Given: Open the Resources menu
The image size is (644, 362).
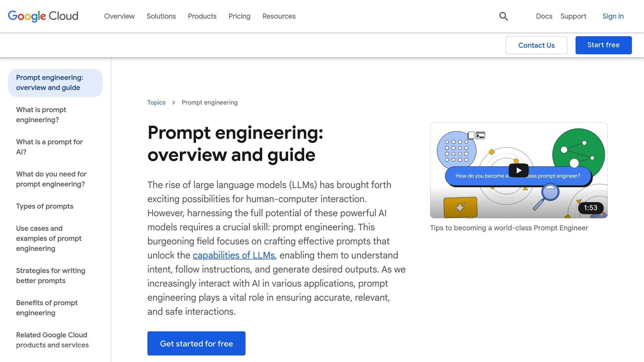Looking at the screenshot, I should (279, 16).
